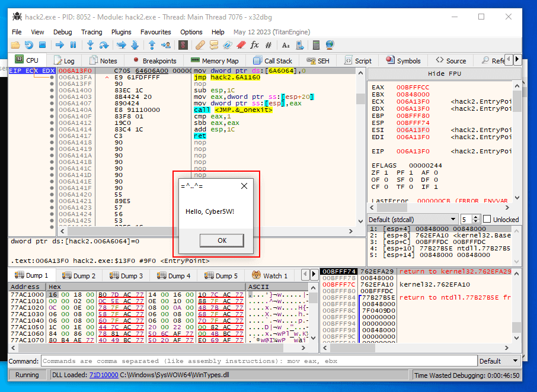Viewport: 537px width, 392px height.
Task: Click the Open file folder icon
Action: pyautogui.click(x=15, y=44)
